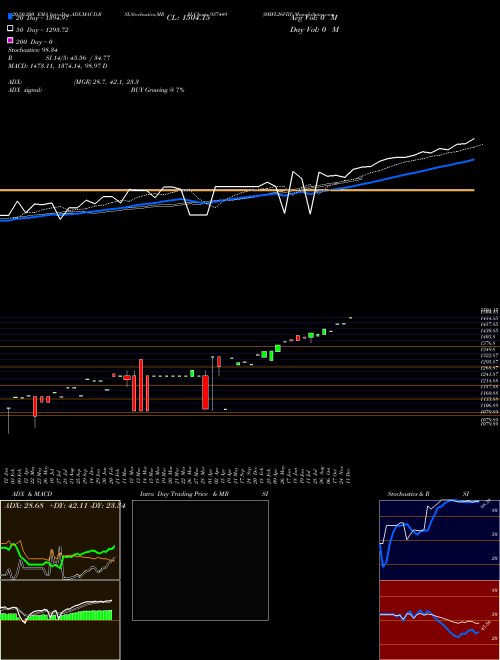The height and width of the screenshot is (660, 500).
Task: Click the '(MGR) 28.7, 42.1, 23.3' ADX values
Action: 106,82
